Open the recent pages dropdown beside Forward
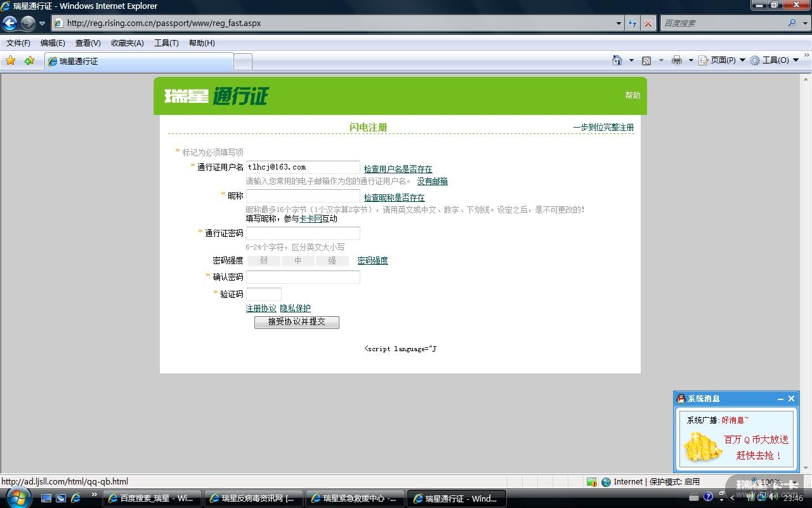This screenshot has width=812, height=508. click(x=43, y=23)
